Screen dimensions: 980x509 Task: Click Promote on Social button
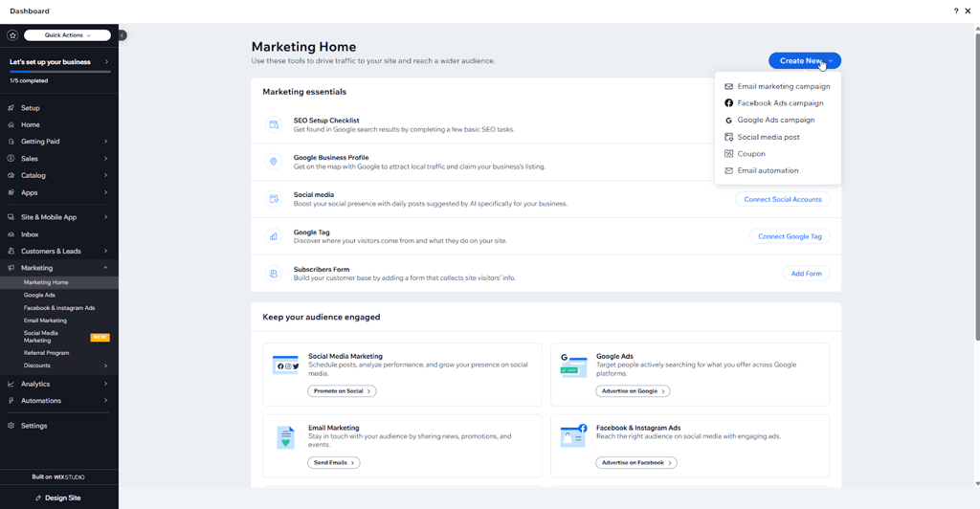pos(342,391)
